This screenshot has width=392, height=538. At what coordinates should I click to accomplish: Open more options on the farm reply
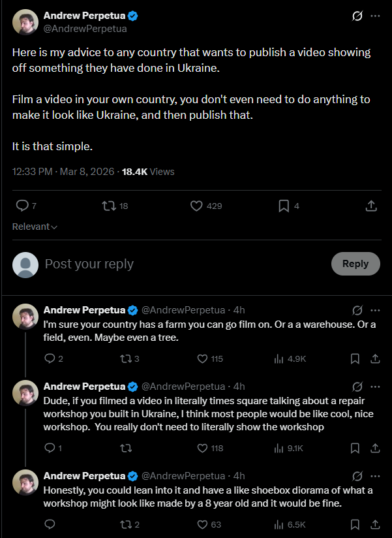click(x=375, y=309)
